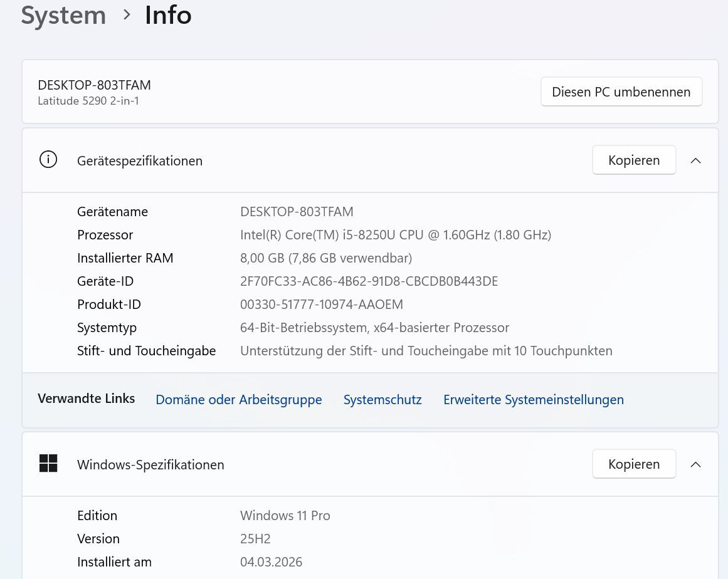
Task: Click the Windows-Spezifikationen section heading
Action: click(x=150, y=465)
